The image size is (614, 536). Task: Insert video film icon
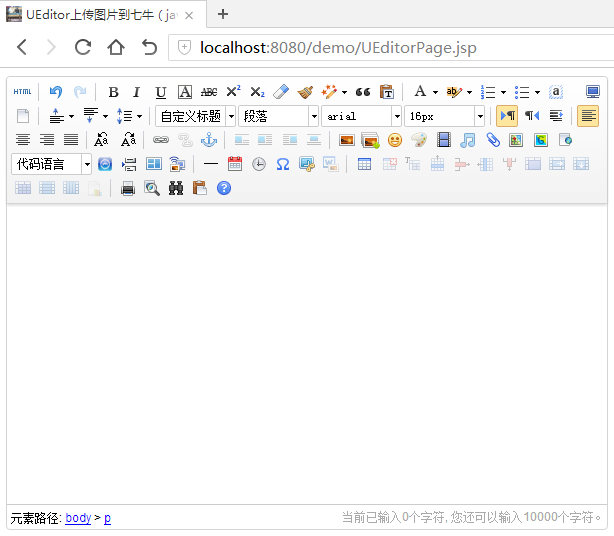coord(444,140)
